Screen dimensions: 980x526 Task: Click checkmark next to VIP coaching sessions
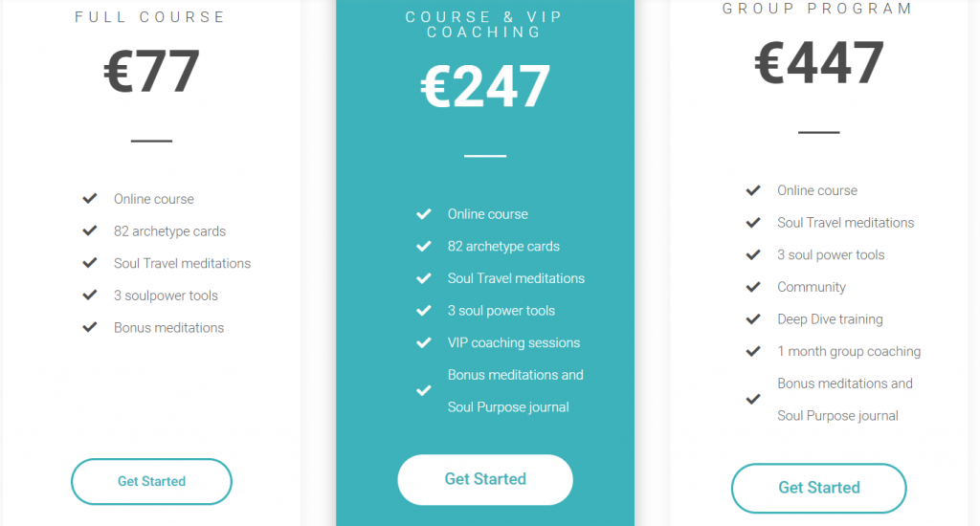coord(424,342)
